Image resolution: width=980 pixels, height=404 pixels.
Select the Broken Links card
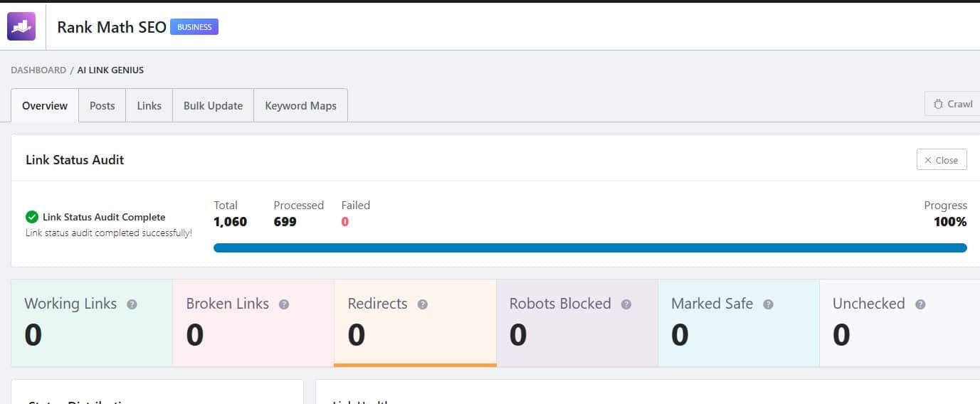click(253, 323)
